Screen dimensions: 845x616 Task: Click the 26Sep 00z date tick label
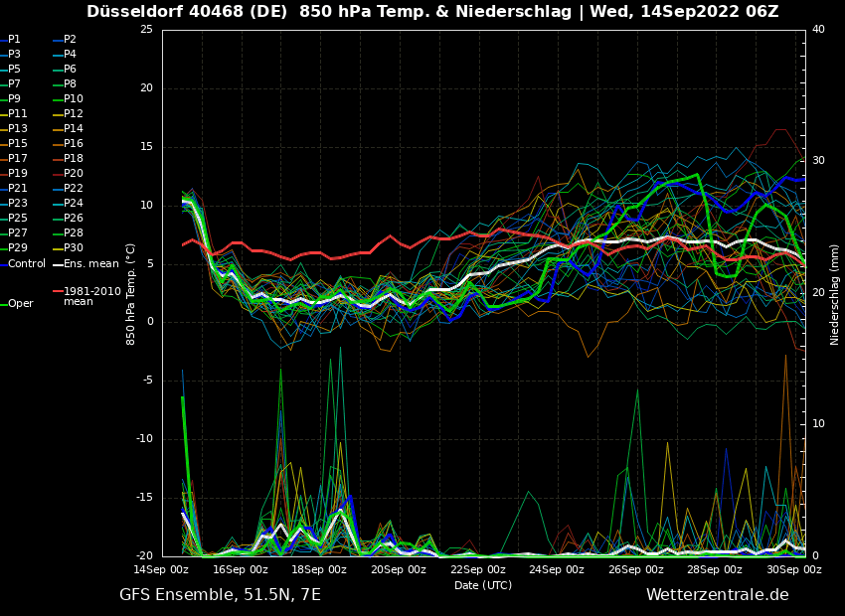636,570
